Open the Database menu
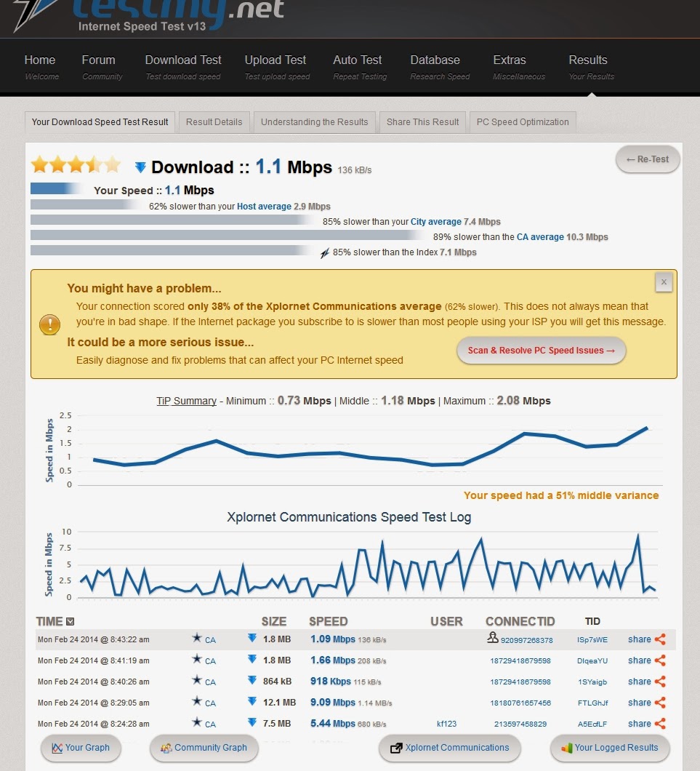 tap(435, 60)
